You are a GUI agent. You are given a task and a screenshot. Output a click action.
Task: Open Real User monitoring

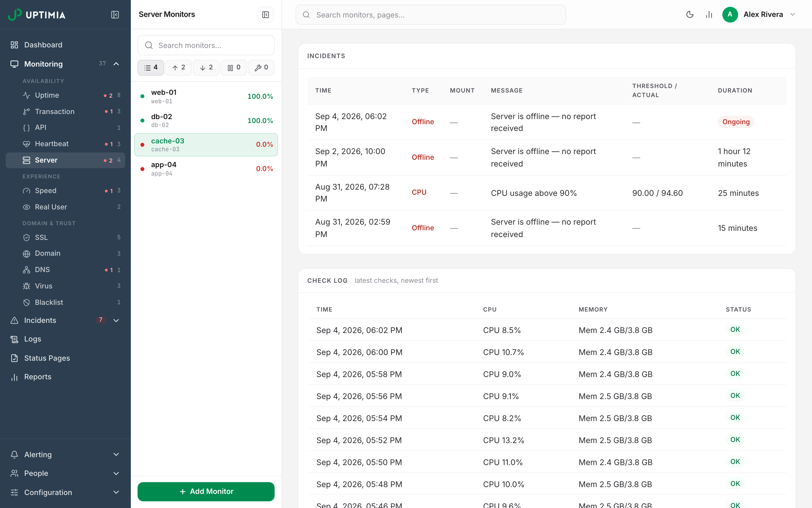pyautogui.click(x=65, y=207)
